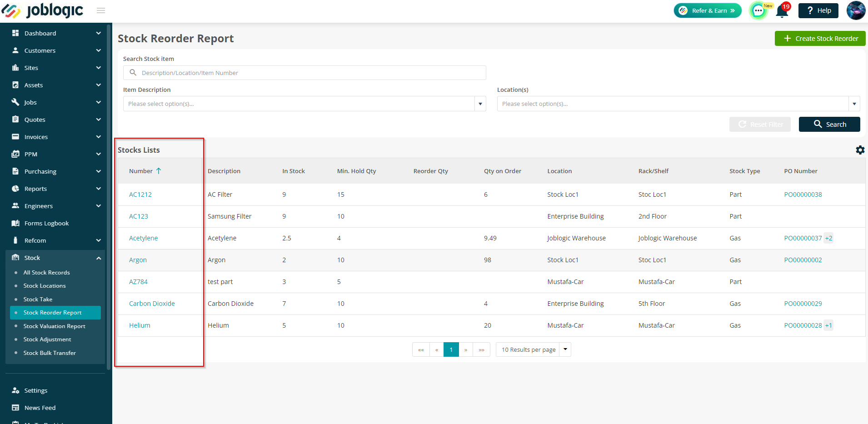Click Create Stock Reorder button

(820, 39)
